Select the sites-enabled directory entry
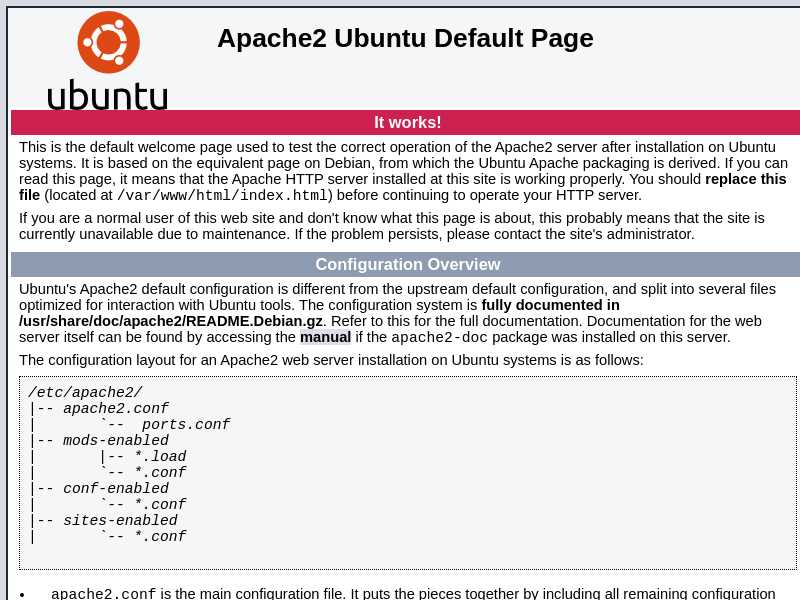 tap(120, 521)
